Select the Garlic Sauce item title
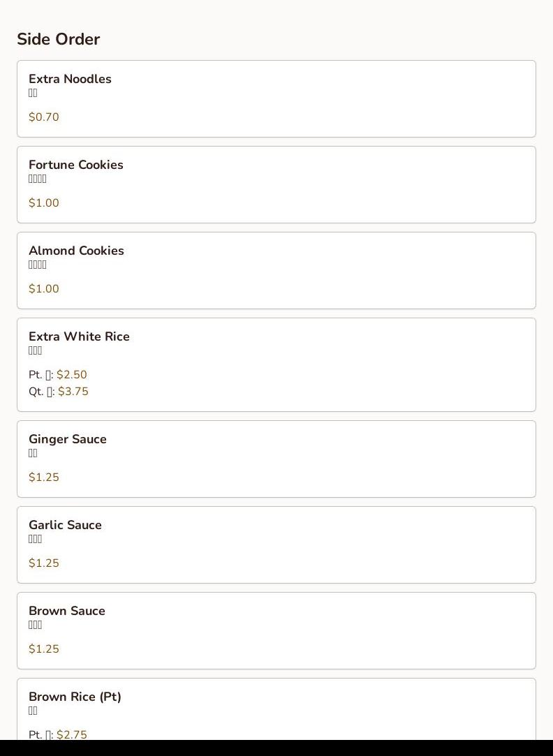Viewport: 553px width, 756px height. click(65, 525)
